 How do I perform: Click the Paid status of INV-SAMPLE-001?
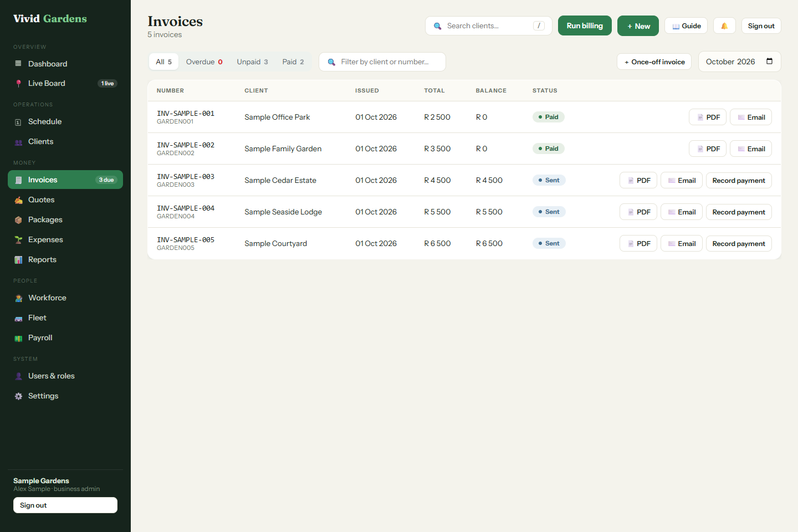548,117
